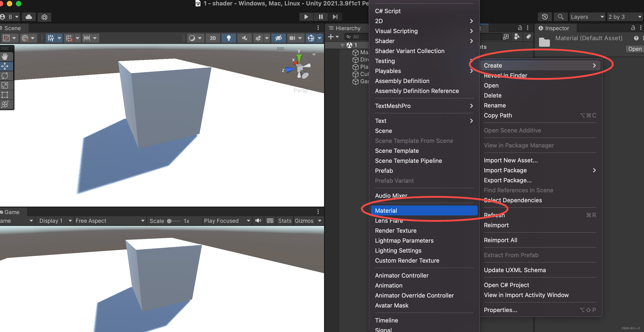This screenshot has width=644, height=332.
Task: Select the Move tool
Action: (x=5, y=66)
